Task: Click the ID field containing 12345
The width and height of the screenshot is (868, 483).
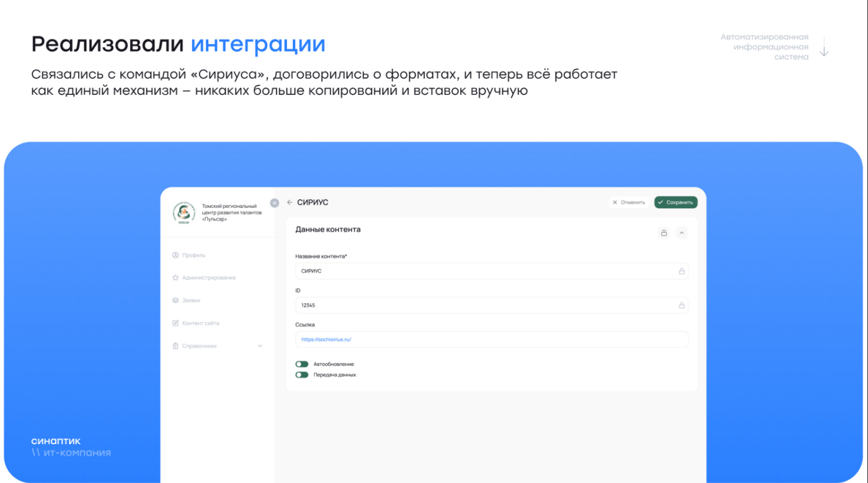Action: pos(492,305)
